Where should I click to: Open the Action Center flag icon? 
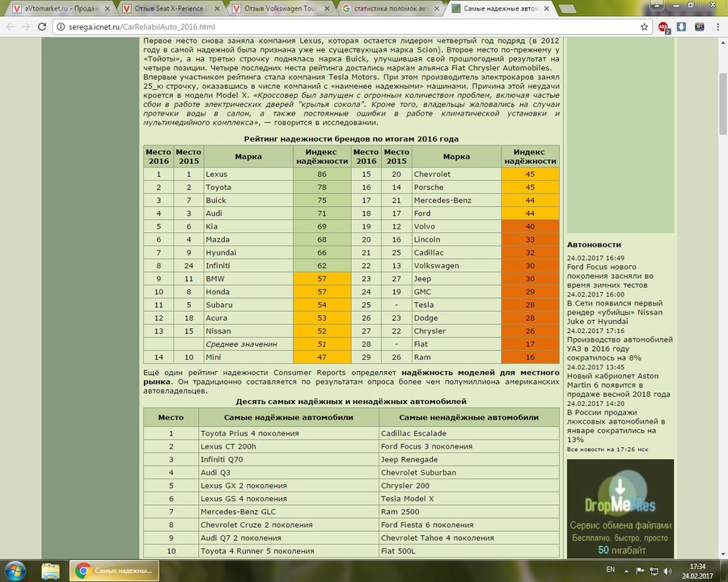point(641,571)
